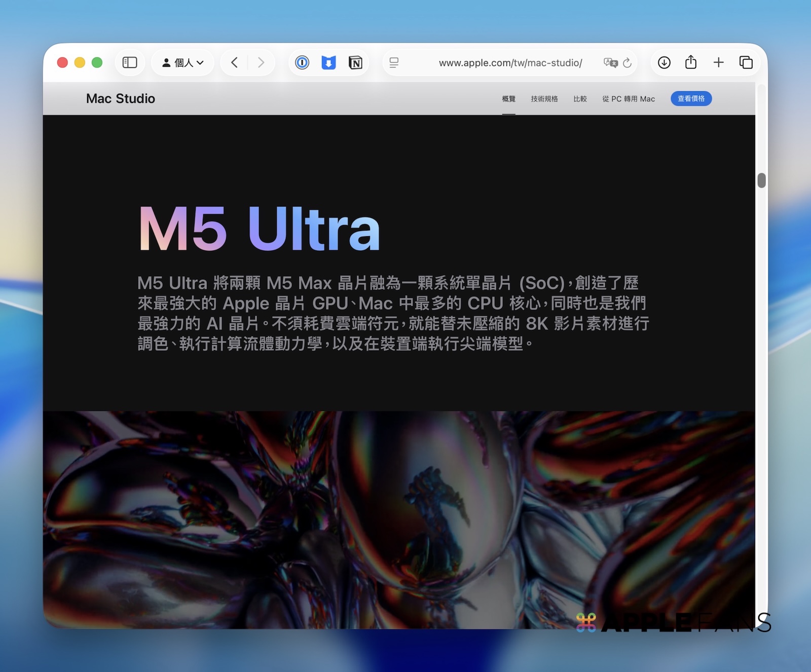
Task: Reload the current page
Action: (x=628, y=62)
